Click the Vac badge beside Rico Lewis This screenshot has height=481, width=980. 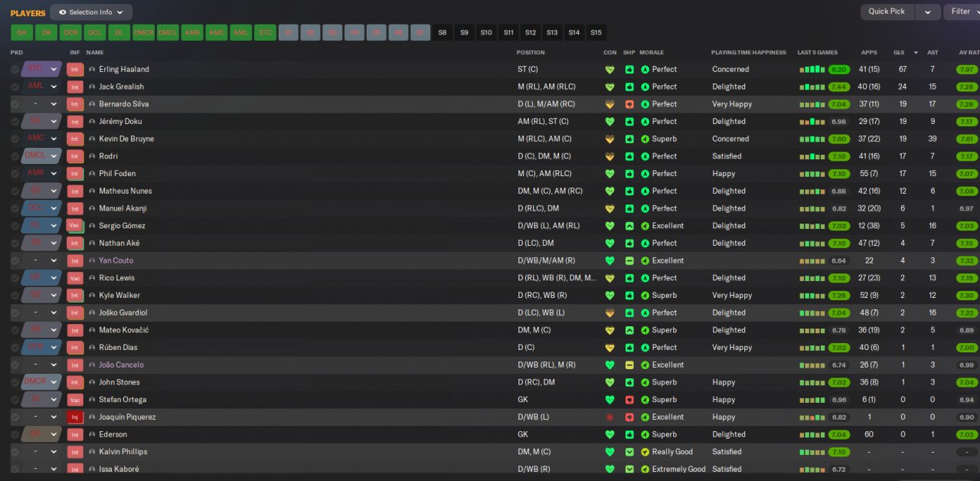tap(74, 278)
